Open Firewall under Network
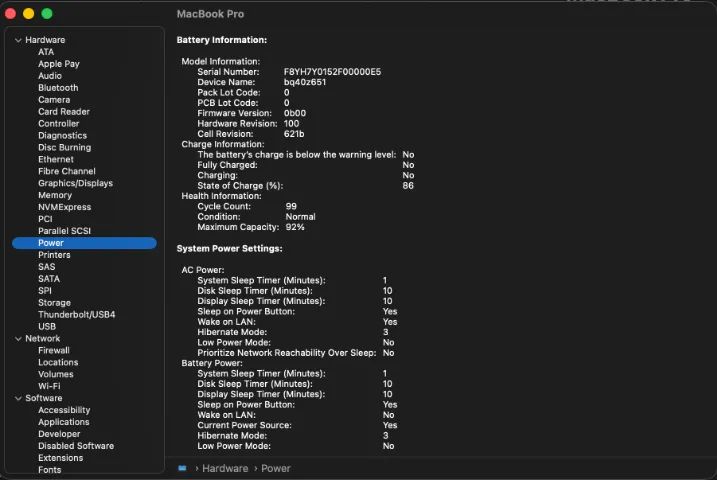 coord(54,351)
